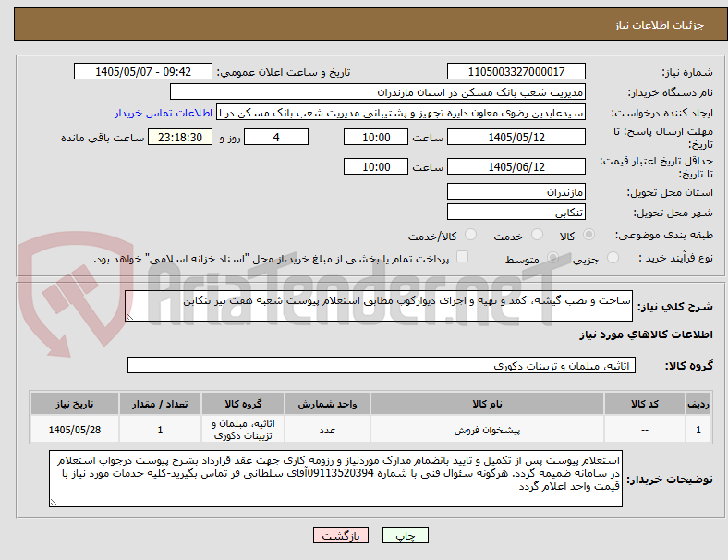The width and height of the screenshot is (728, 560).
Task: Click the چاپ print button
Action: pyautogui.click(x=406, y=535)
